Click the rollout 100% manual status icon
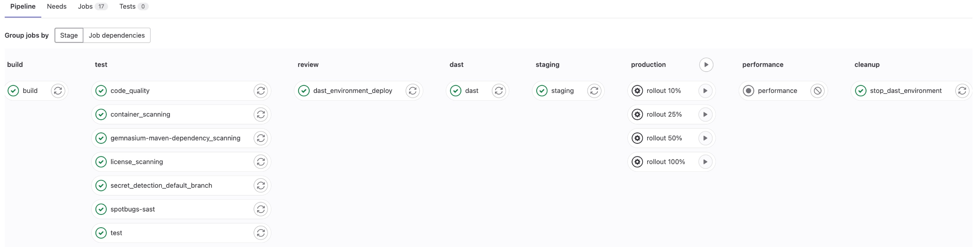The image size is (980, 247). point(637,161)
